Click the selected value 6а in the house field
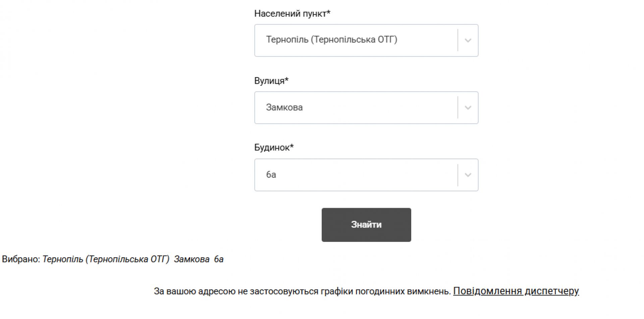Viewport: 644px width, 319px height. 271,175
